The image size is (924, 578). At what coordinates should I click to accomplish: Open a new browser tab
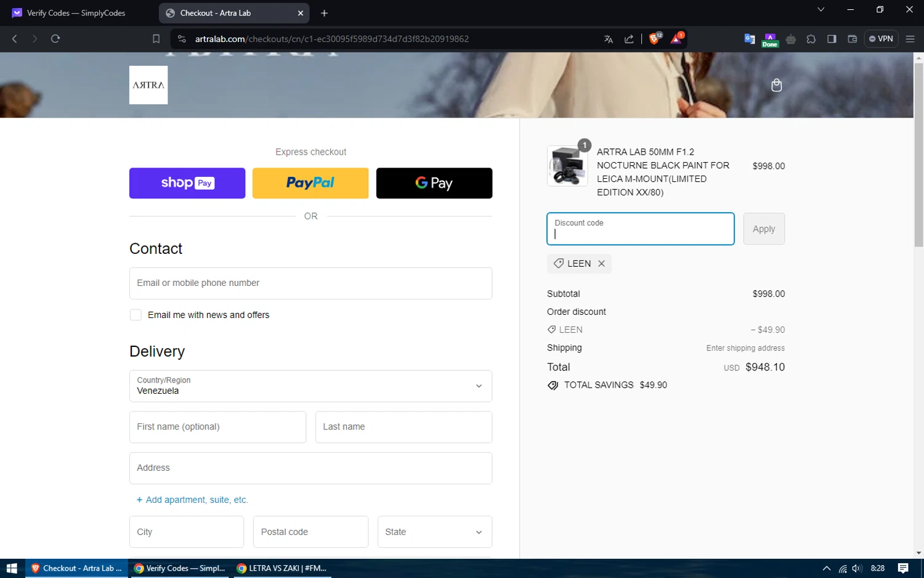pos(324,13)
